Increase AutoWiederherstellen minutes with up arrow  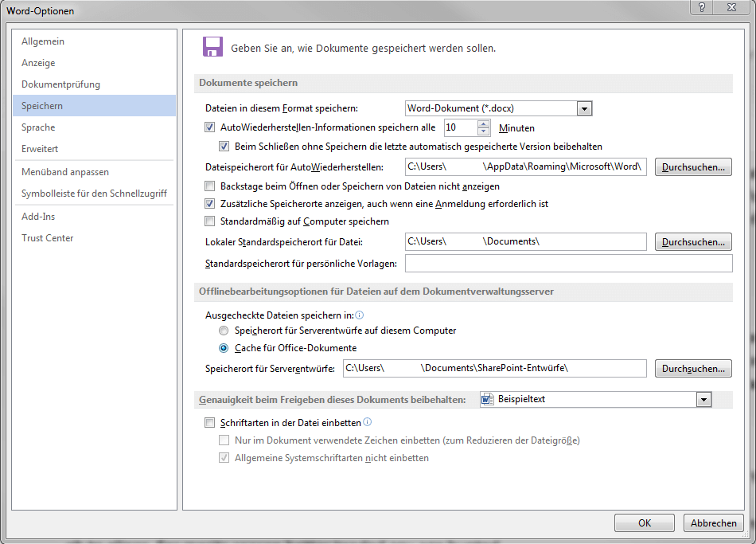click(x=484, y=123)
